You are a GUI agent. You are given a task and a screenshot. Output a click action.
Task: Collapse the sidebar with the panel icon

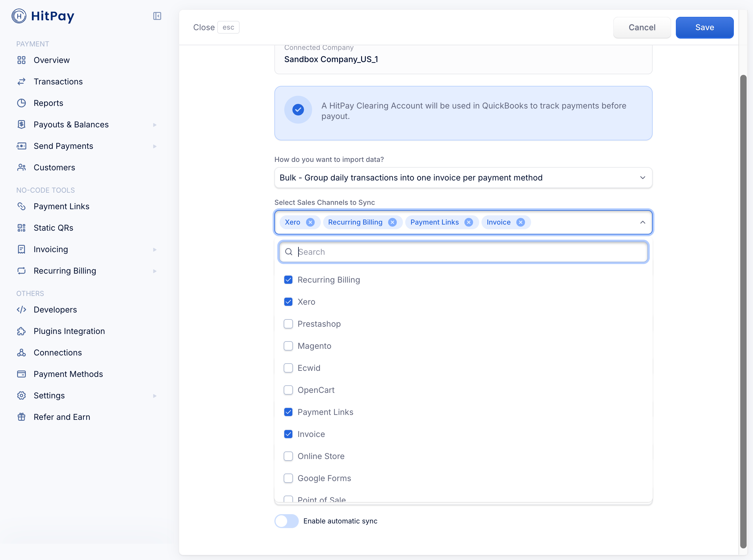tap(157, 16)
